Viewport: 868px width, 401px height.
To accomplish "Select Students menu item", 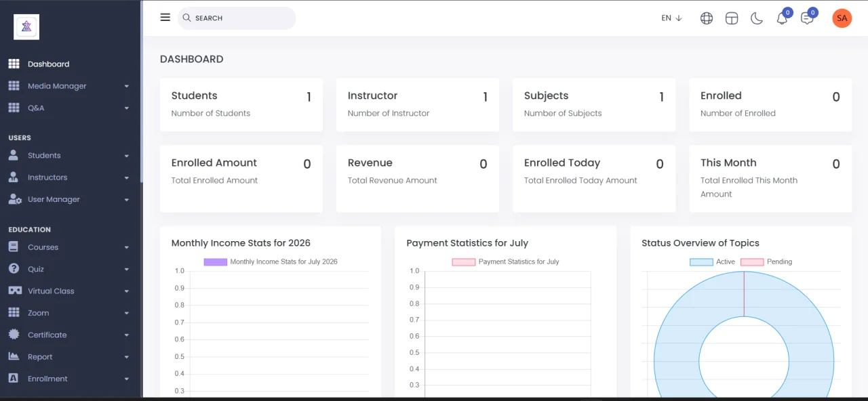I will [69, 155].
